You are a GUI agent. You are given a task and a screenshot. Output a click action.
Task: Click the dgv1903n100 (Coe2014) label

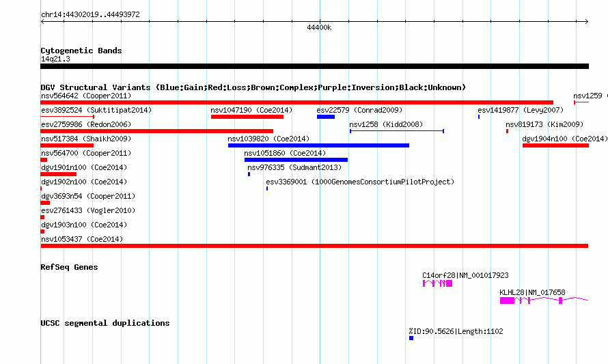(x=84, y=225)
